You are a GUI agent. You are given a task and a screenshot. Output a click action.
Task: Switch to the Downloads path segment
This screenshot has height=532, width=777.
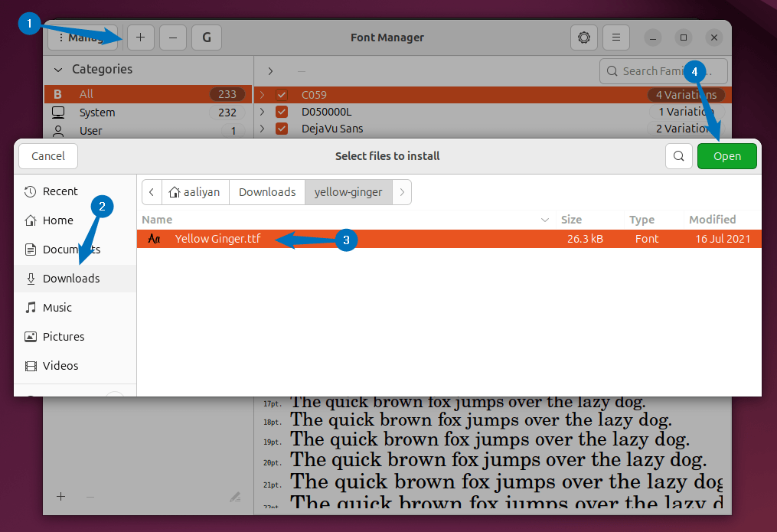[x=266, y=192]
